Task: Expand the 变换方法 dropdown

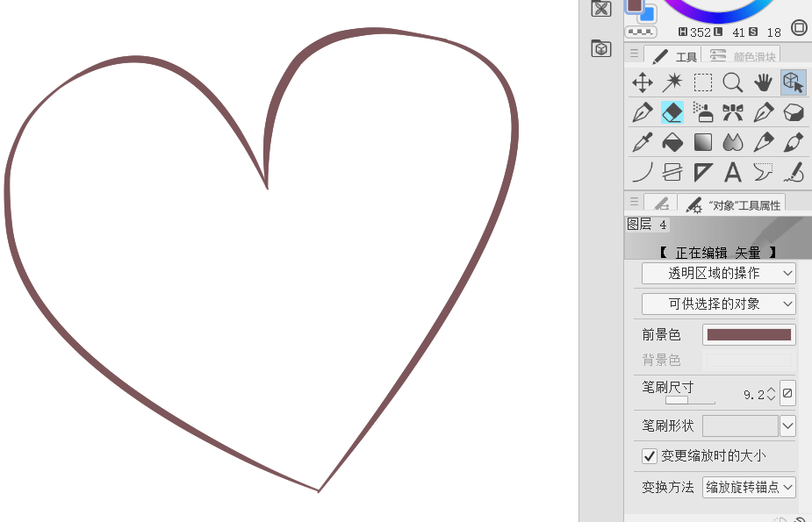Action: point(749,487)
